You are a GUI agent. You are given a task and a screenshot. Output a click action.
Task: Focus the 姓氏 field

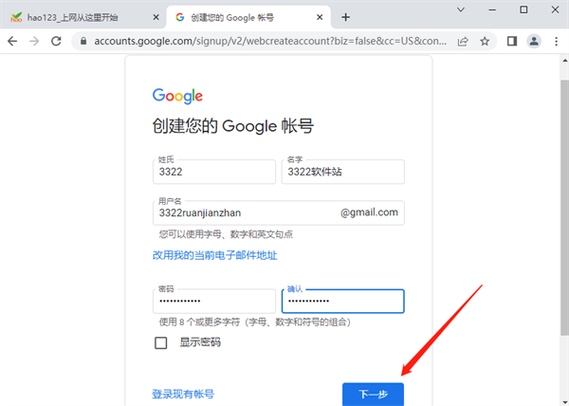(214, 172)
